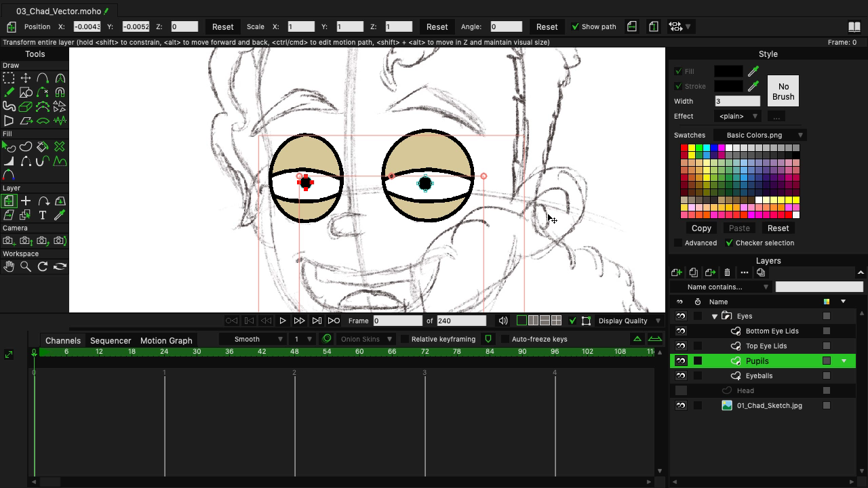
Task: Open the Smooth interpolation dropdown
Action: click(x=258, y=339)
